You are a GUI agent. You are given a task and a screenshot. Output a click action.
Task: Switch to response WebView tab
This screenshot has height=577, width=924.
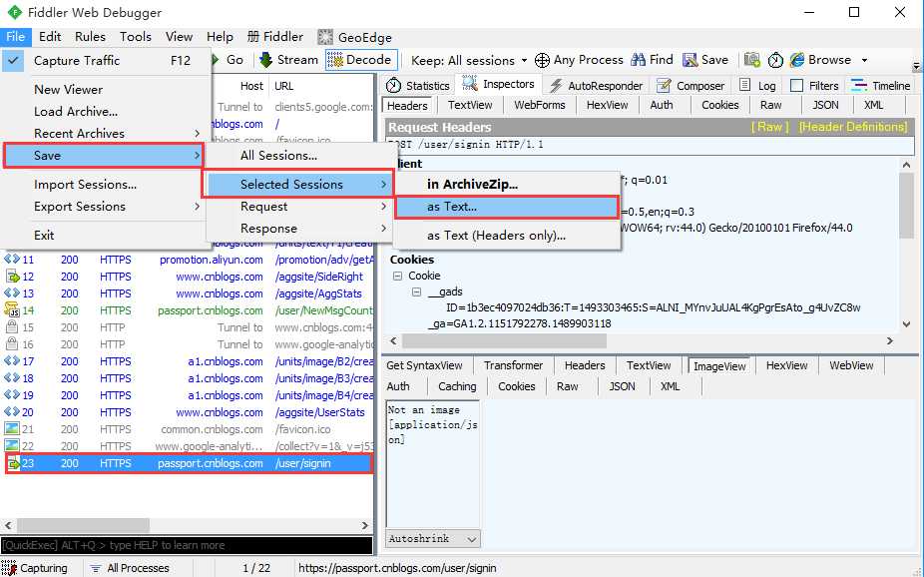click(851, 365)
